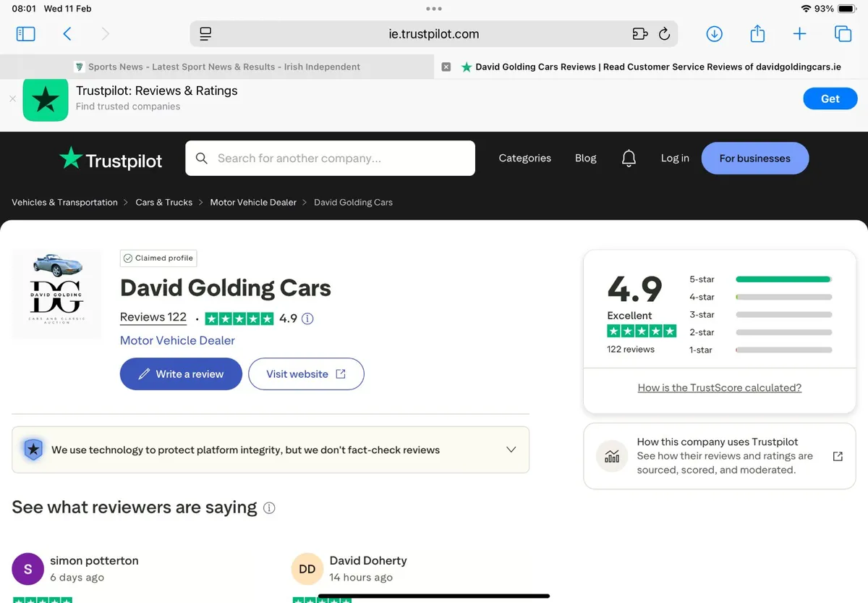The width and height of the screenshot is (868, 603).
Task: Reload the Trustpilot page
Action: pyautogui.click(x=664, y=34)
